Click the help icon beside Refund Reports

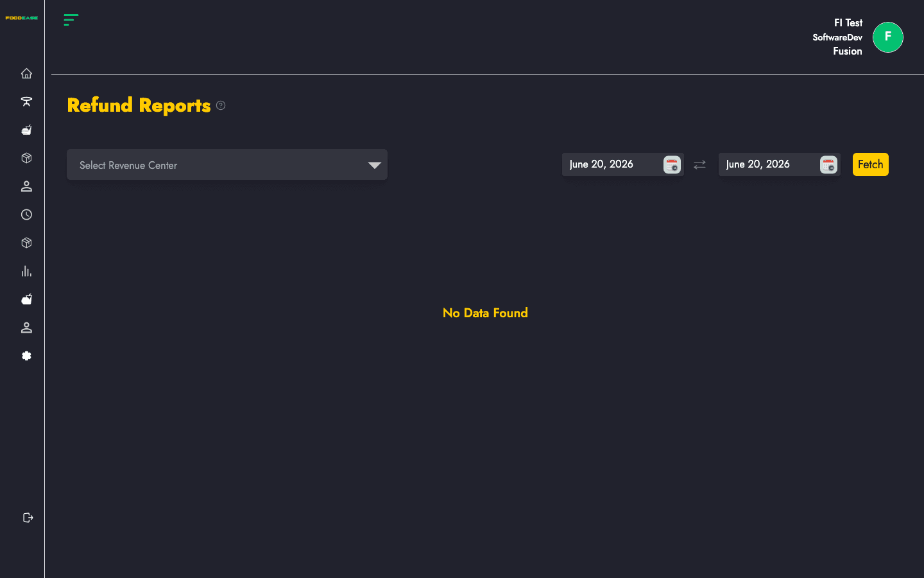pos(221,105)
